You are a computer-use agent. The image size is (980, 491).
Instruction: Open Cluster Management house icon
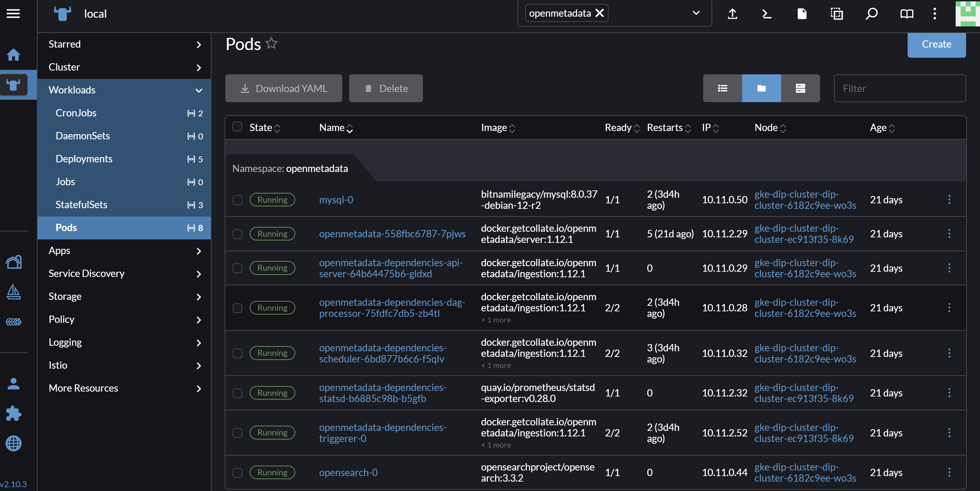13,262
